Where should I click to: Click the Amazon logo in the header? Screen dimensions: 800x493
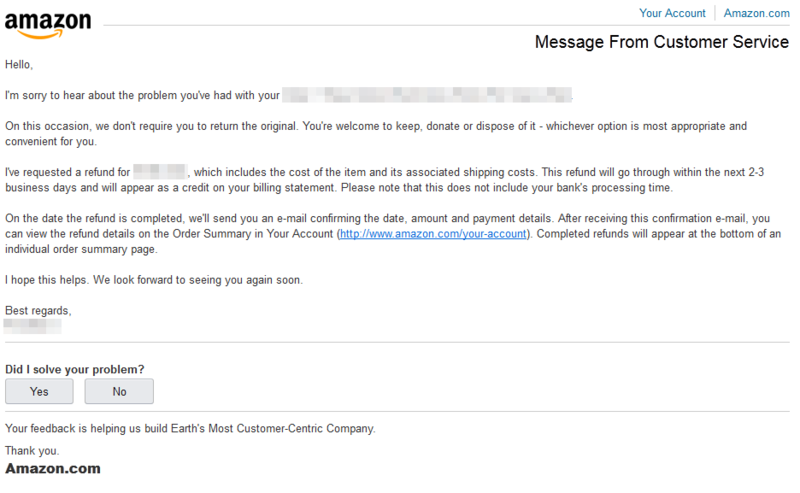[48, 25]
